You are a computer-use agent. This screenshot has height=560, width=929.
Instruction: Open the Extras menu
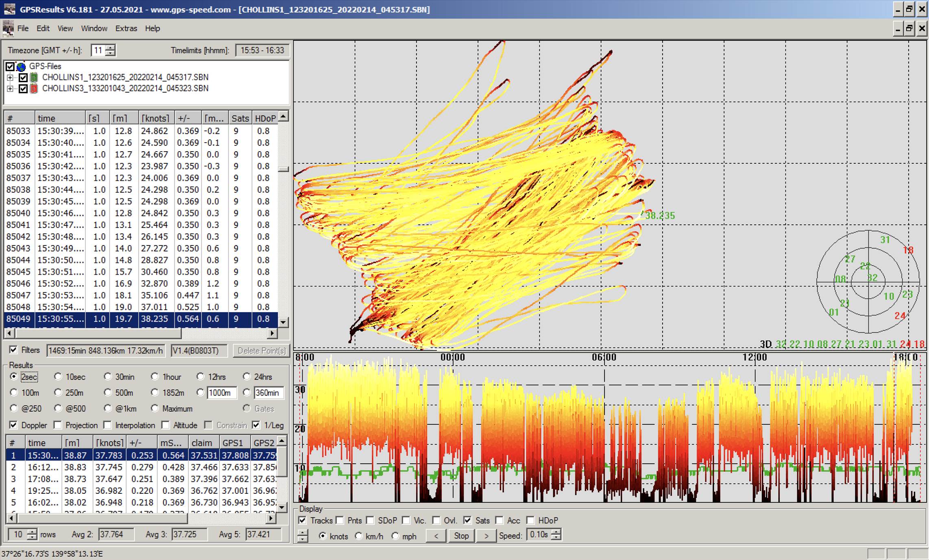click(x=126, y=28)
